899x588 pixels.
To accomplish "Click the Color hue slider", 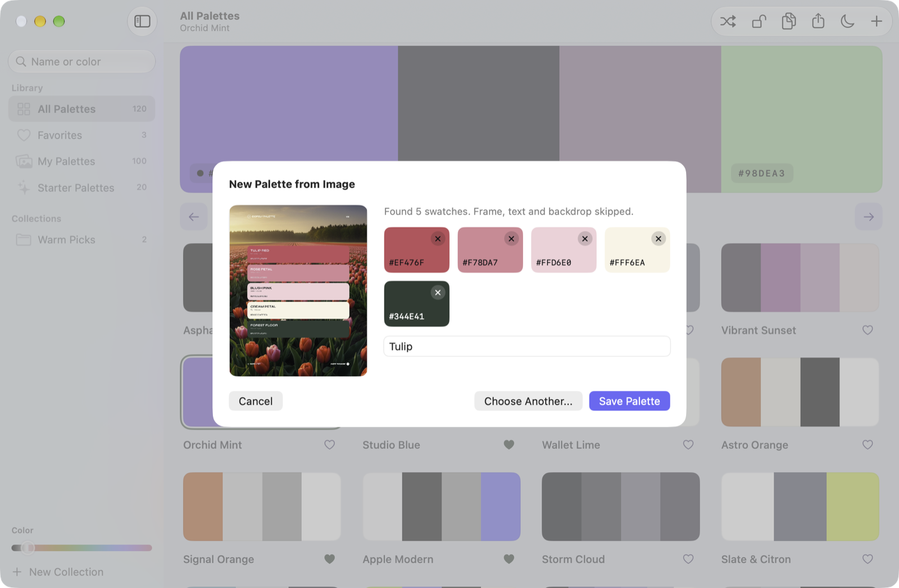I will pos(82,548).
